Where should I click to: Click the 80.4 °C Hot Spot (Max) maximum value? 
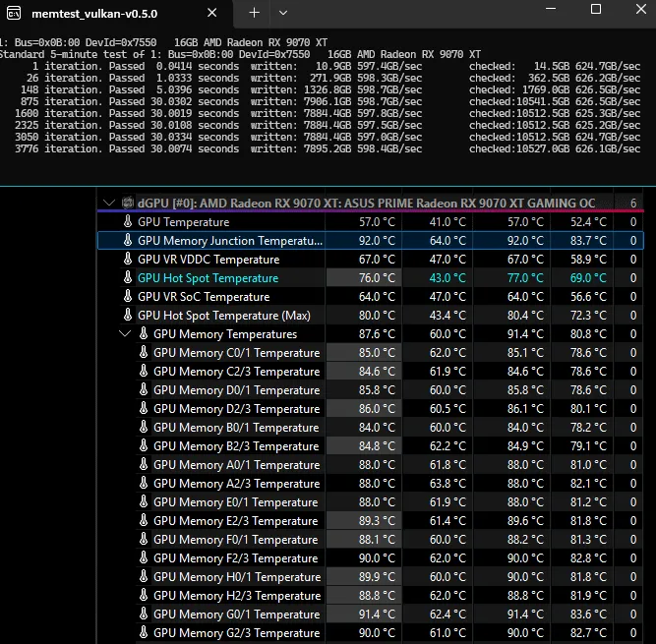coord(525,316)
